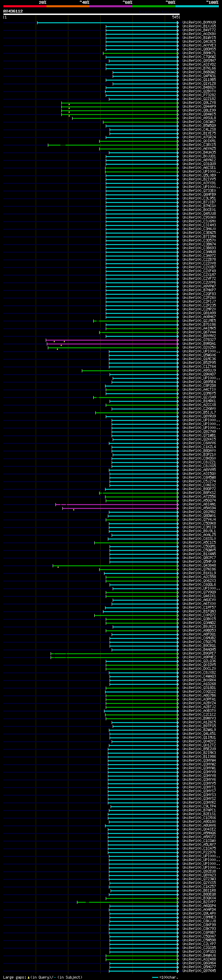Select hit label UniRef100_Q43848

pyautogui.click(x=199, y=565)
